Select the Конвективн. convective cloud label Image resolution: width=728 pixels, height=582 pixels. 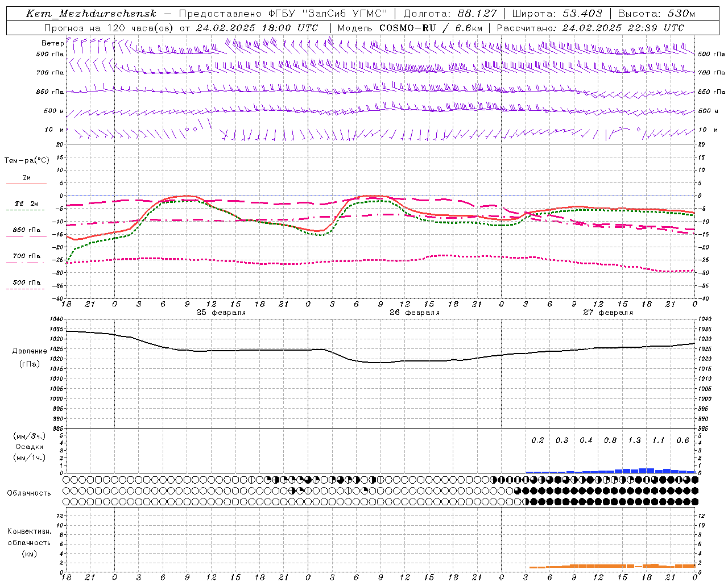pos(29,531)
